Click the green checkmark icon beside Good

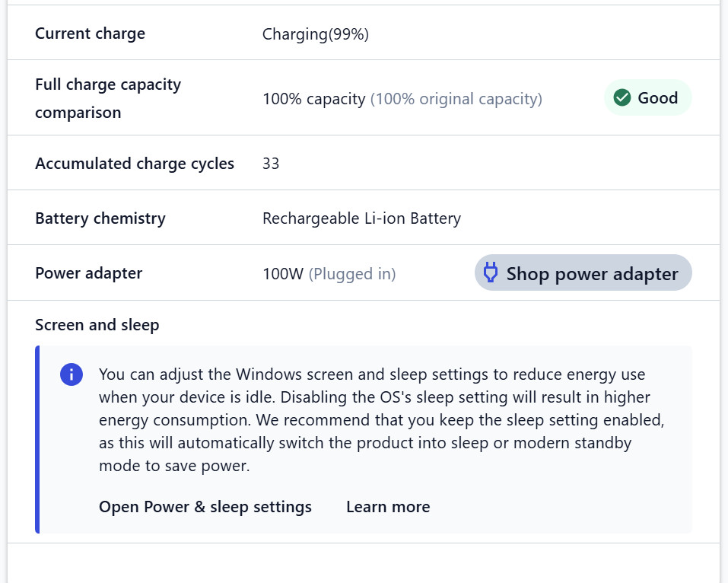pos(622,97)
